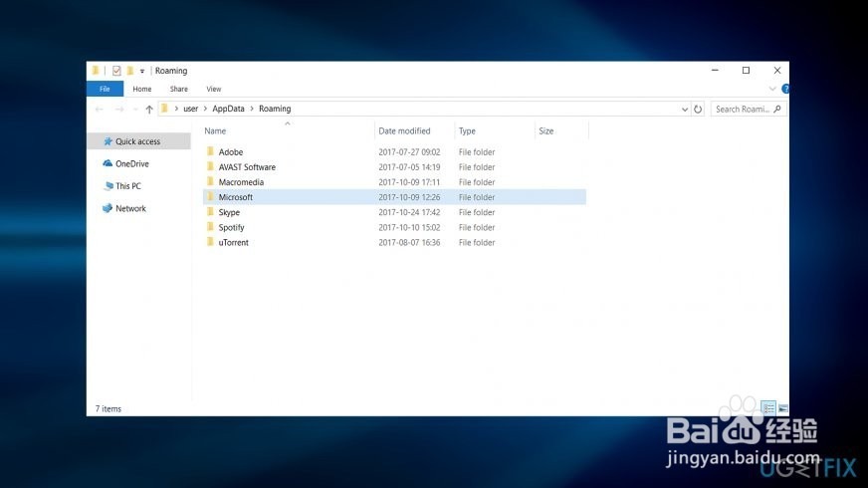Image resolution: width=868 pixels, height=488 pixels.
Task: Click the 'Roaming' breadcrumb in address bar
Action: (x=275, y=109)
